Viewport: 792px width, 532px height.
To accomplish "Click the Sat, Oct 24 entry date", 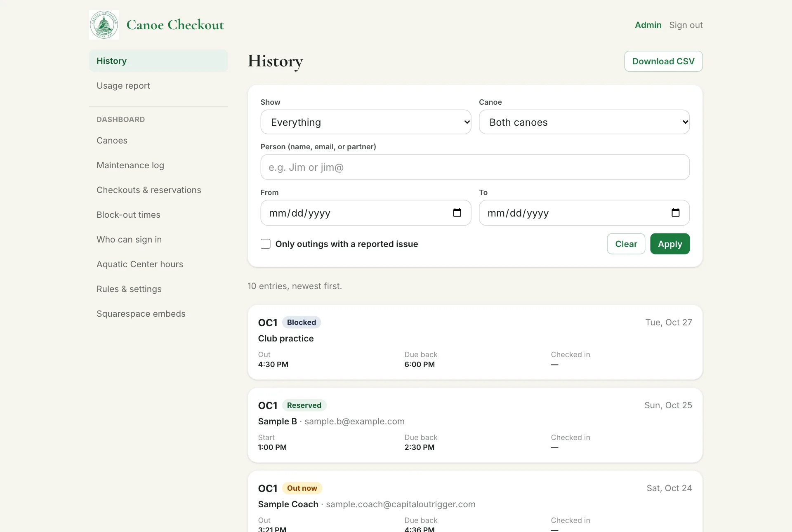I will (669, 488).
